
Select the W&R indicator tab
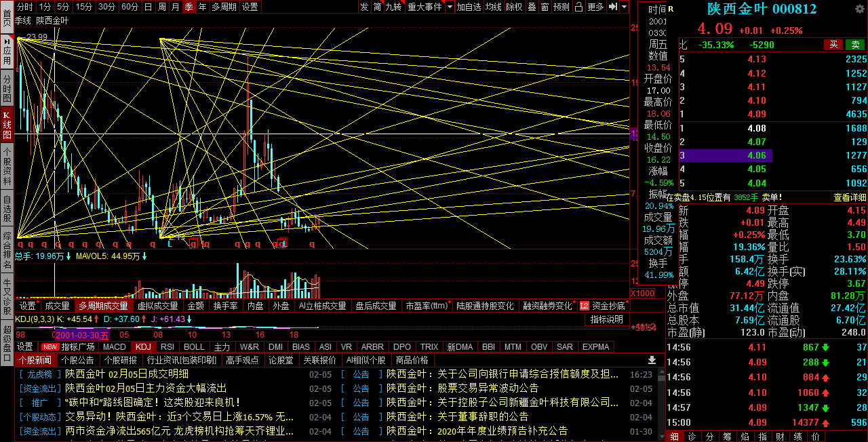coord(249,346)
